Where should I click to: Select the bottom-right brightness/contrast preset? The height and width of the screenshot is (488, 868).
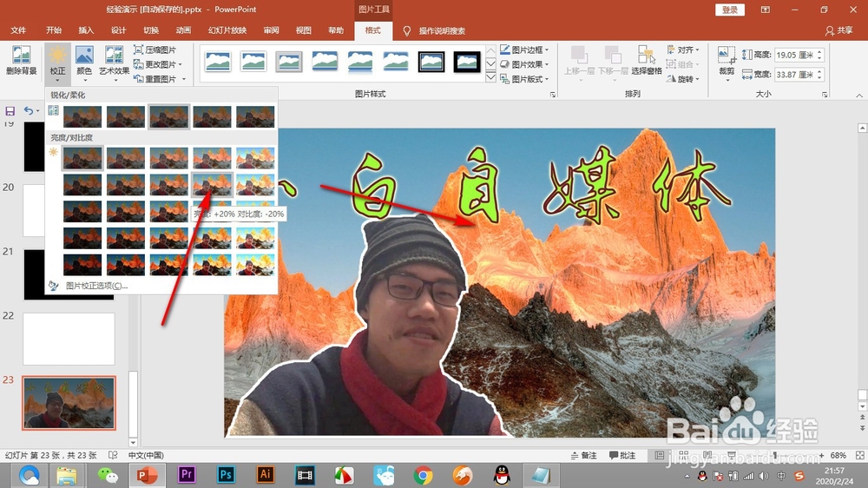[255, 265]
